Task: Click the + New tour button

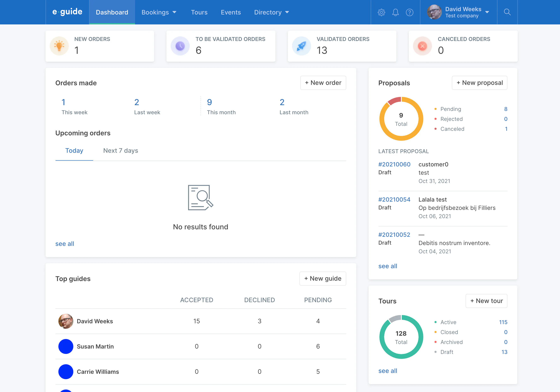Action: point(486,301)
